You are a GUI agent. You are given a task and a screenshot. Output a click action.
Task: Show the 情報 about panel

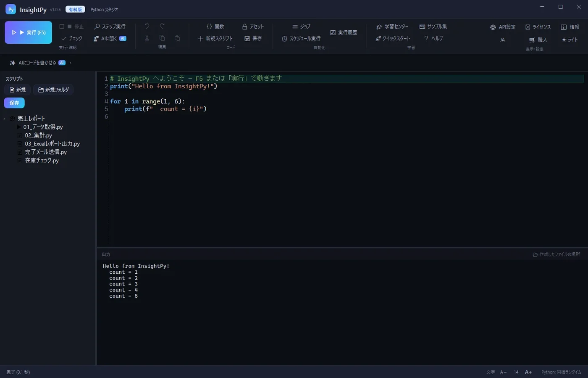click(x=570, y=27)
